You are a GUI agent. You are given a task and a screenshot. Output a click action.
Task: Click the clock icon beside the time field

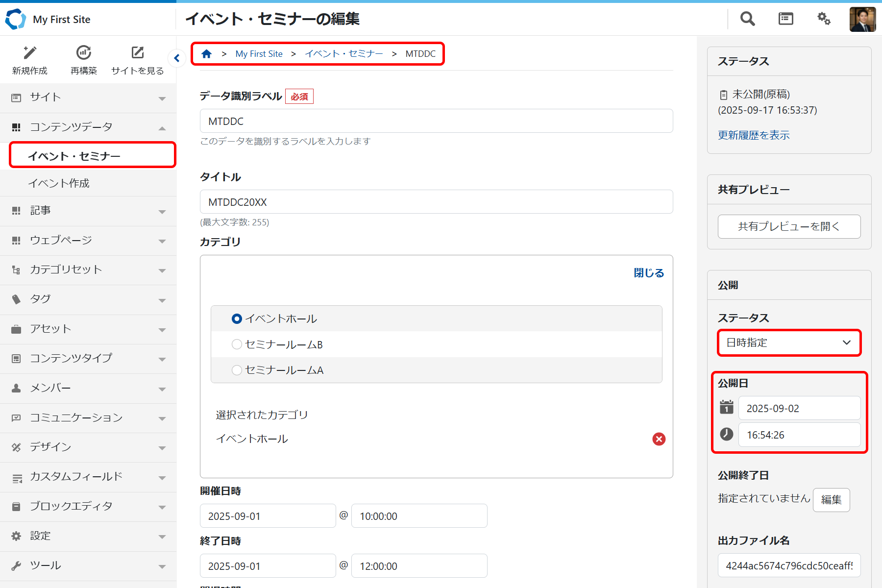click(x=726, y=434)
